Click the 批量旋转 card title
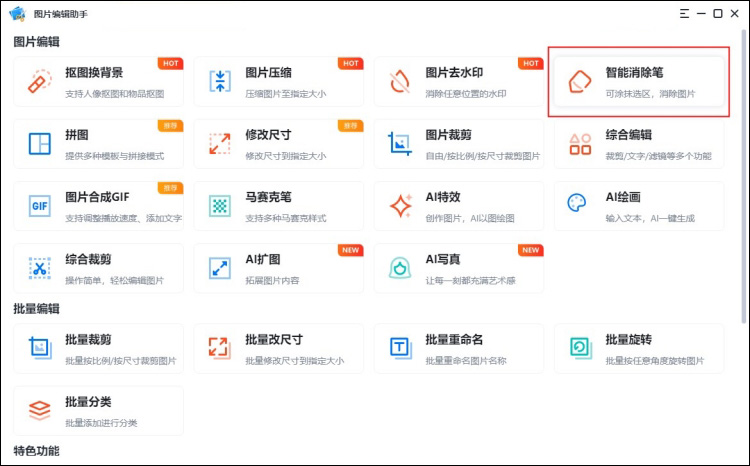This screenshot has width=750, height=466. 629,340
